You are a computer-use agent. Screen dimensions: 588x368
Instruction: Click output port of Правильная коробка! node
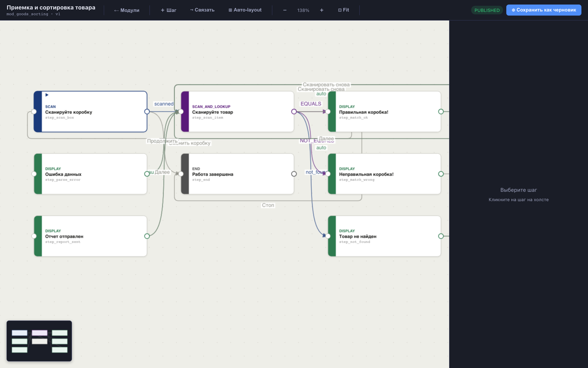tap(441, 112)
